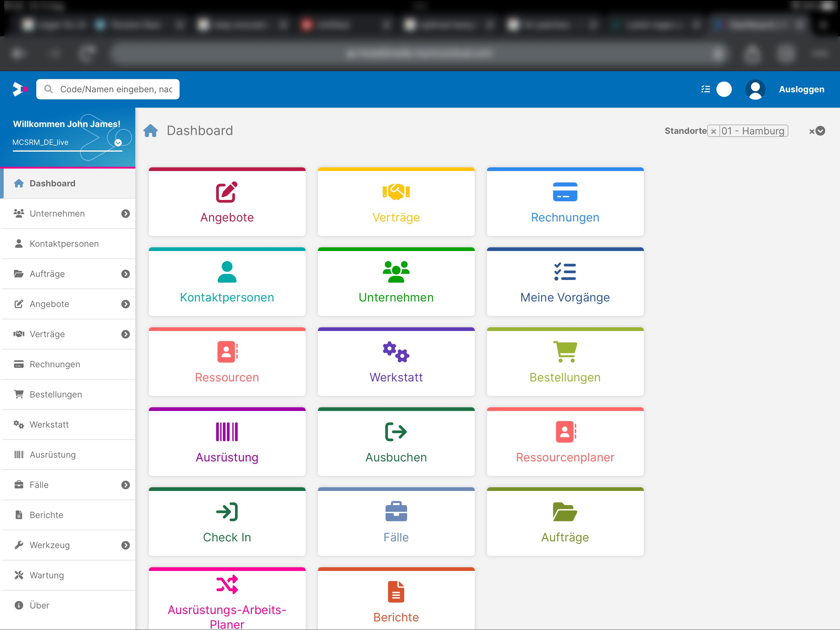Click the Ausbuchen check-out tile
This screenshot has width=840, height=630.
396,442
